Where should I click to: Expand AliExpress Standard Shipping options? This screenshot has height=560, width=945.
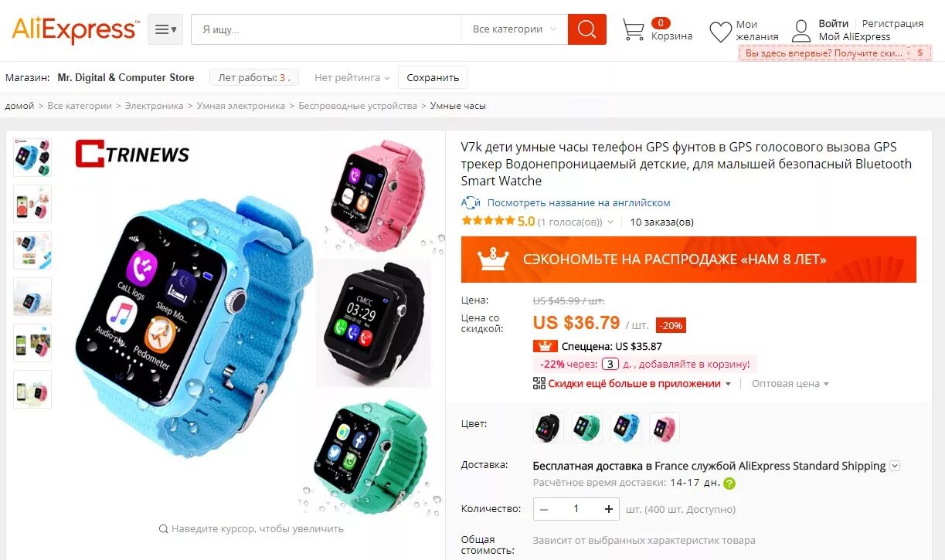pyautogui.click(x=895, y=466)
